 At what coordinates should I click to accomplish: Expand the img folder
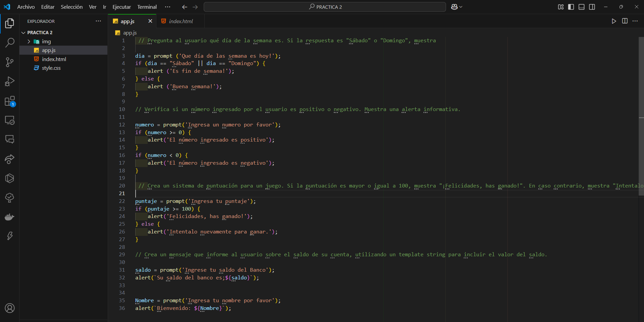(29, 42)
